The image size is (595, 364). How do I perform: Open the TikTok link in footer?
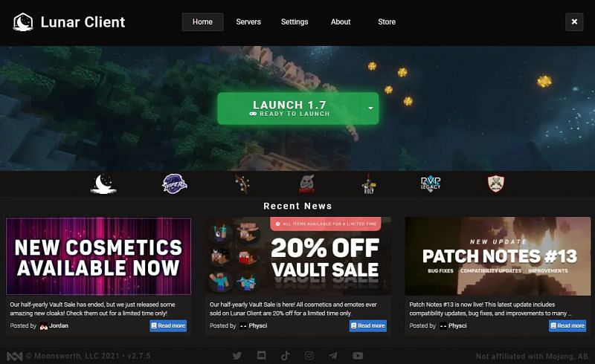[x=286, y=356]
